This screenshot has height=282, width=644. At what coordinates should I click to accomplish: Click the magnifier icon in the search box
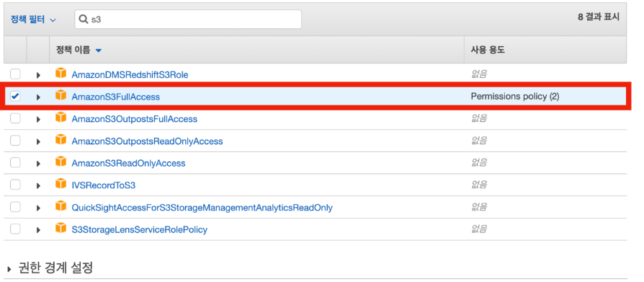(x=84, y=19)
